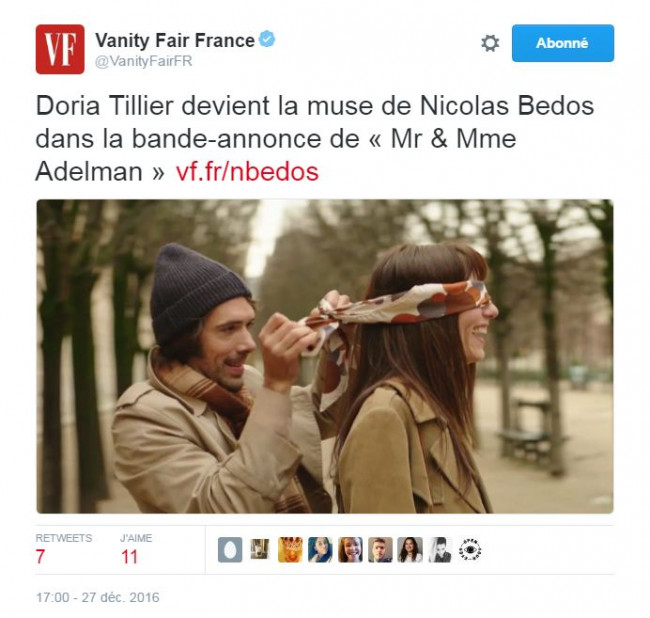Viewport: 650px width, 618px height.
Task: Open the second liker's small room avatar
Action: click(260, 549)
